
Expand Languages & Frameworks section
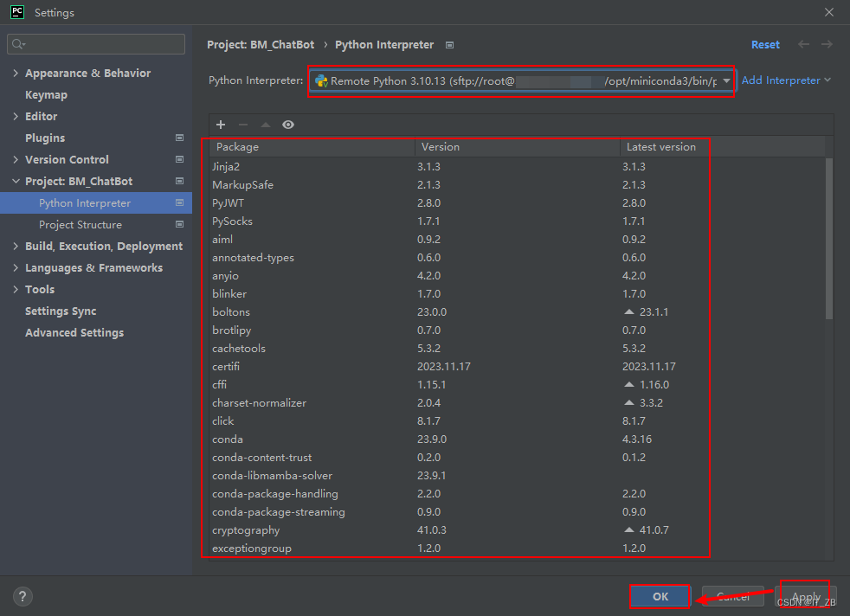click(16, 267)
